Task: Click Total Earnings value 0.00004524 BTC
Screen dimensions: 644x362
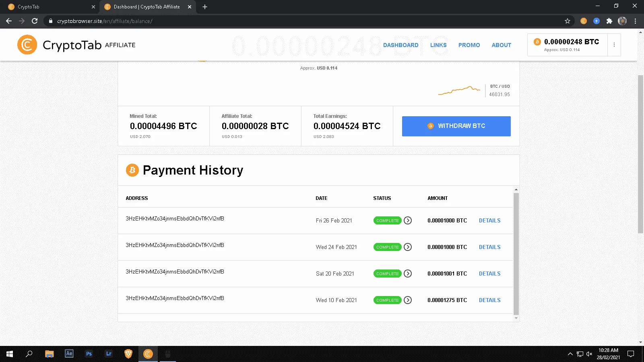Action: coord(347,126)
